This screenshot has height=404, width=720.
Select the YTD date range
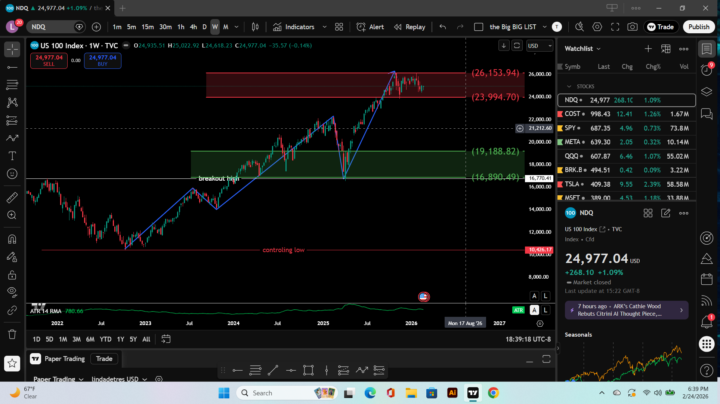point(105,339)
